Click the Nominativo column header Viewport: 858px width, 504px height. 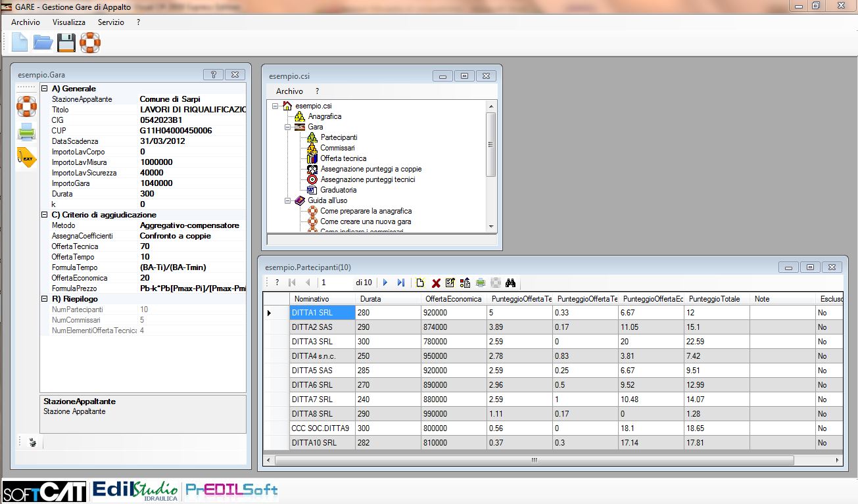coord(322,299)
